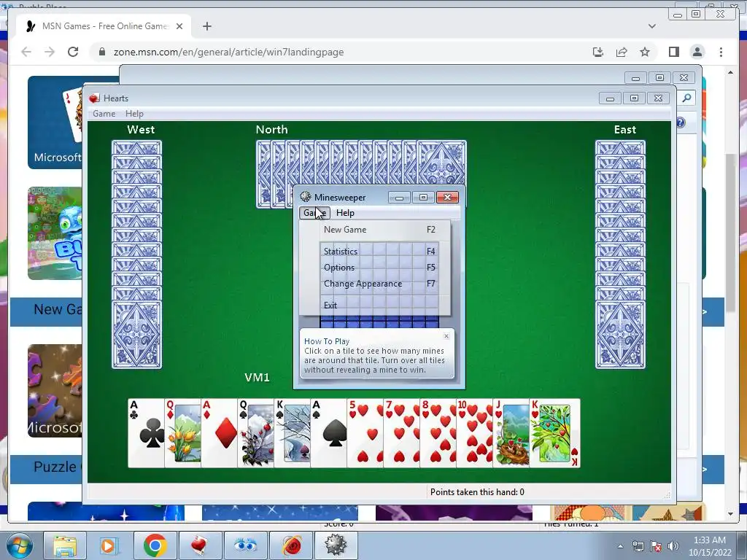
Task: Play the Ace of Clubs card
Action: [x=146, y=433]
